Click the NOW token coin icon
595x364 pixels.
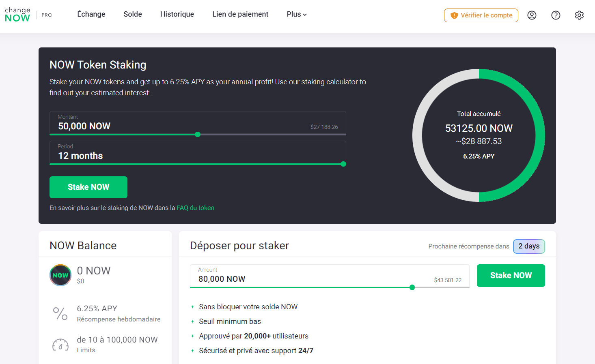(x=60, y=275)
